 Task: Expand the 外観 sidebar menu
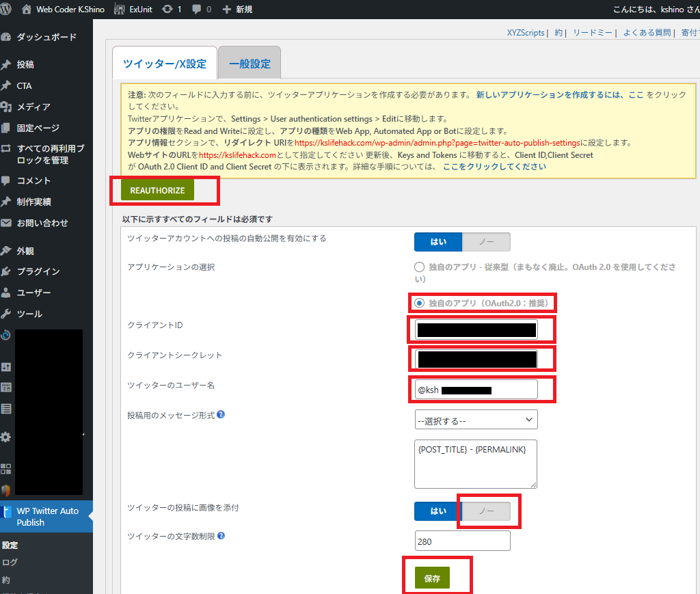point(25,250)
